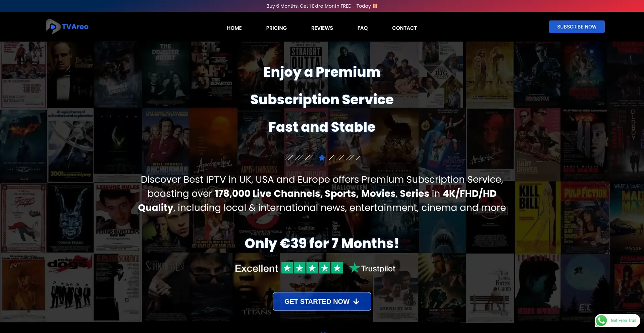Open the FAQ page

(x=363, y=28)
